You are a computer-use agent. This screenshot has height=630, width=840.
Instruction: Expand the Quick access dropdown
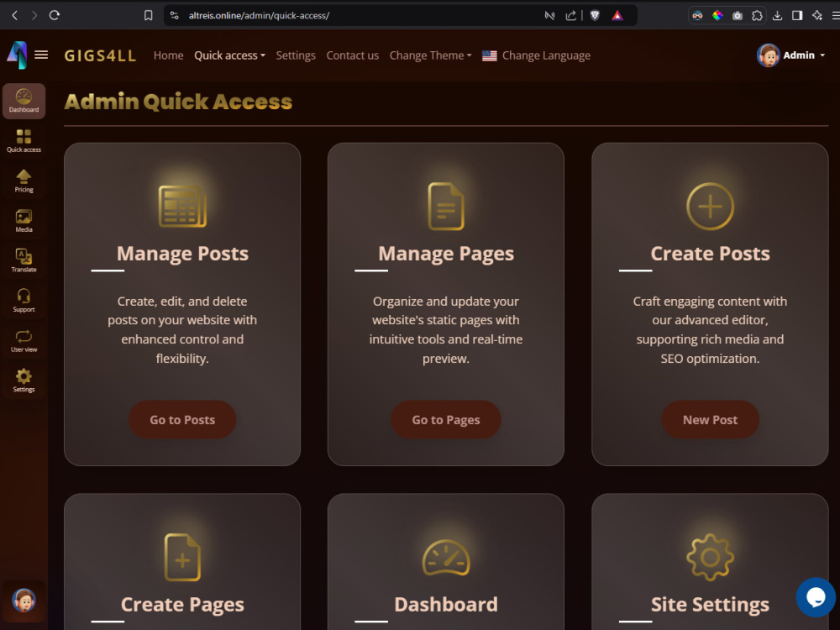point(229,55)
